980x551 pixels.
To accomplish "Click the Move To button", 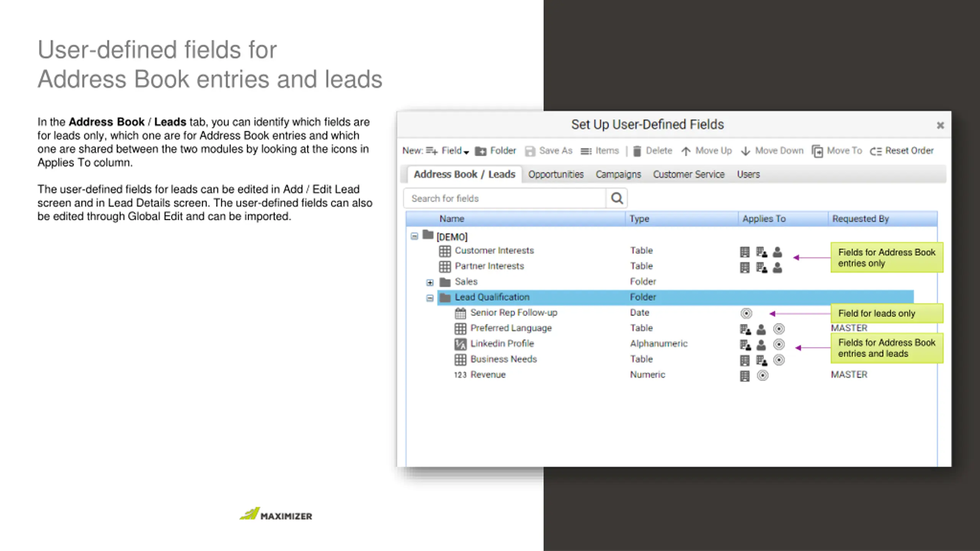I will (837, 151).
